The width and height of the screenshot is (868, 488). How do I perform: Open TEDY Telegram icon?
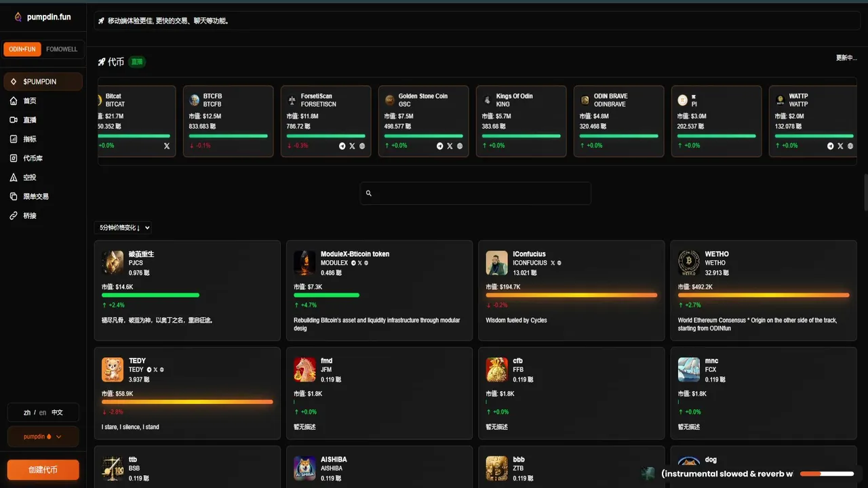pyautogui.click(x=149, y=370)
